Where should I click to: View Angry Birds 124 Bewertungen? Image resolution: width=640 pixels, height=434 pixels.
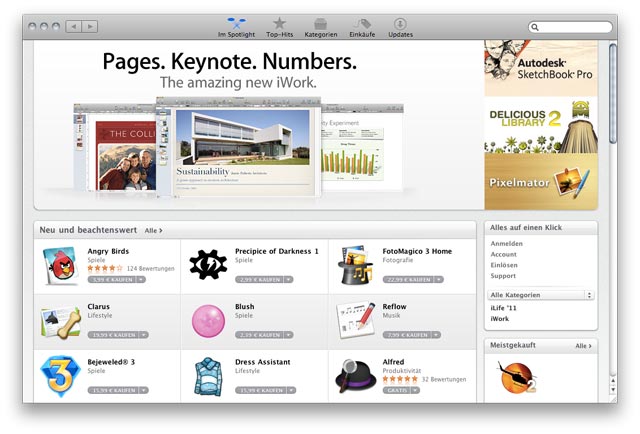pos(151,269)
